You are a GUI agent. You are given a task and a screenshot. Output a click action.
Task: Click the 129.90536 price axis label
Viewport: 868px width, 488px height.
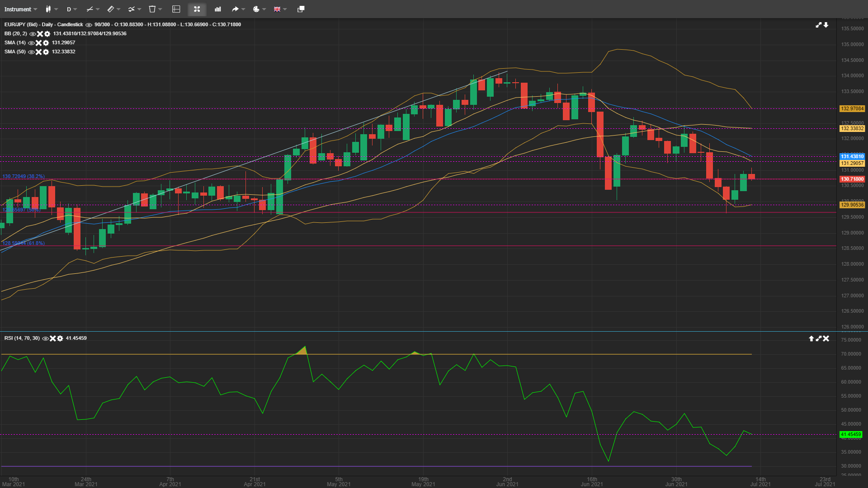pyautogui.click(x=852, y=205)
